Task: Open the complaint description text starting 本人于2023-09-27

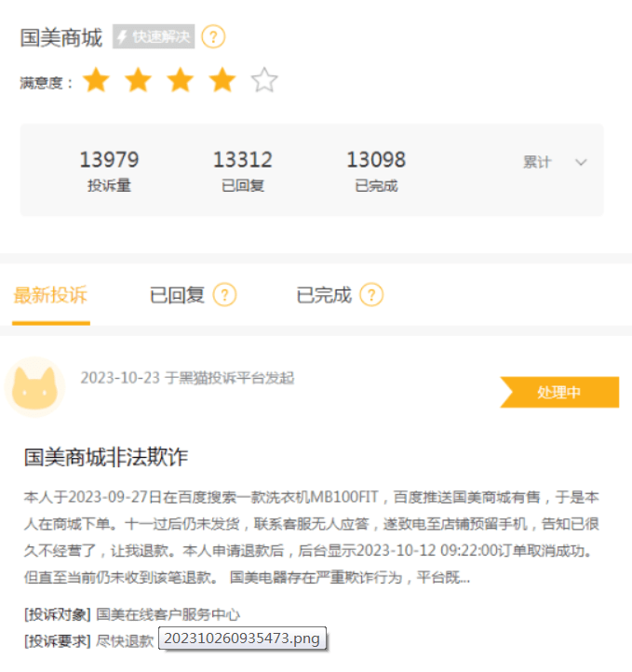Action: (312, 537)
